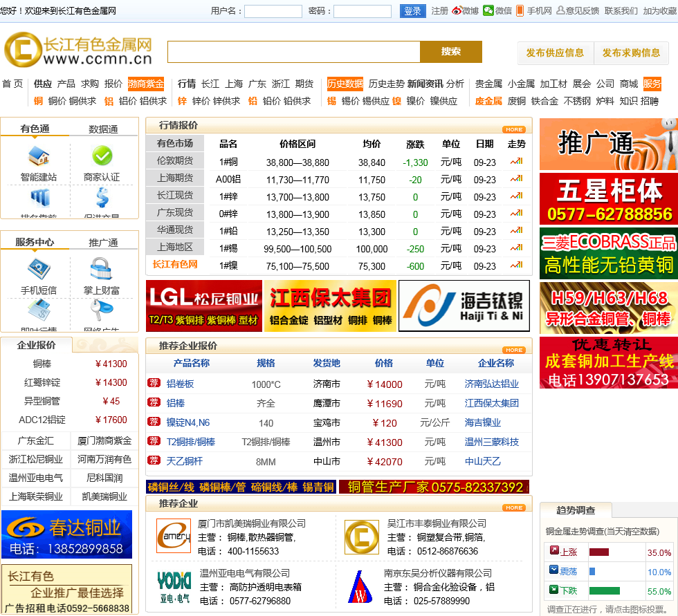678x616 pixels.
Task: View trend chart icon for 1#铜 row
Action: coord(516,162)
